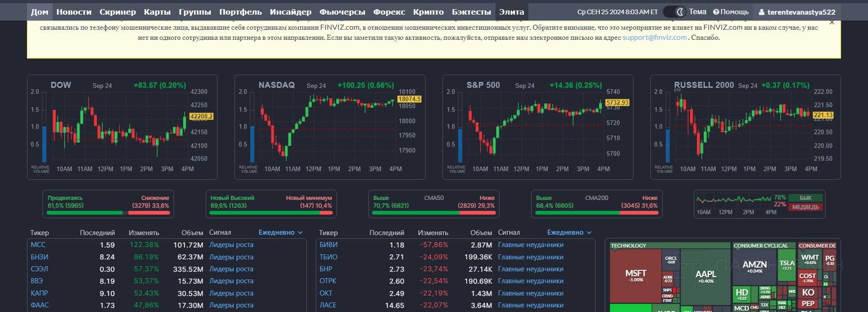
Task: Select the TSLA tile in the heatmap
Action: pyautogui.click(x=787, y=264)
